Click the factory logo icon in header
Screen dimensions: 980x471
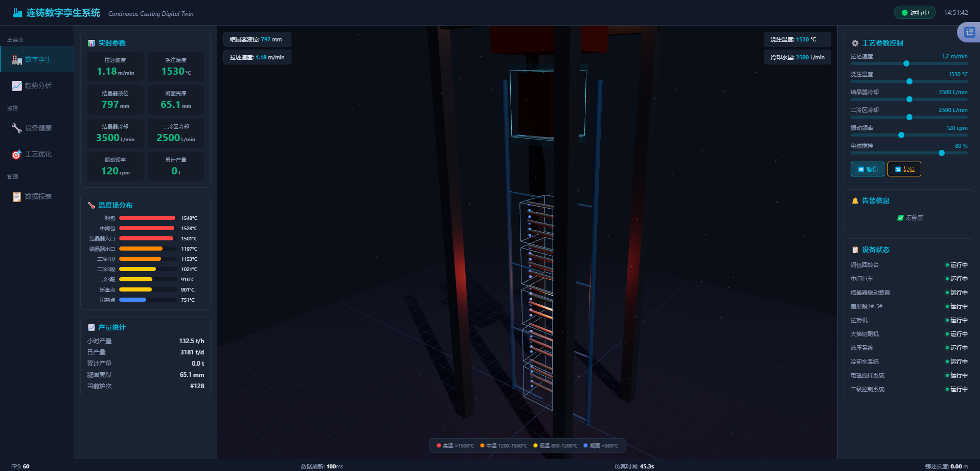(17, 13)
